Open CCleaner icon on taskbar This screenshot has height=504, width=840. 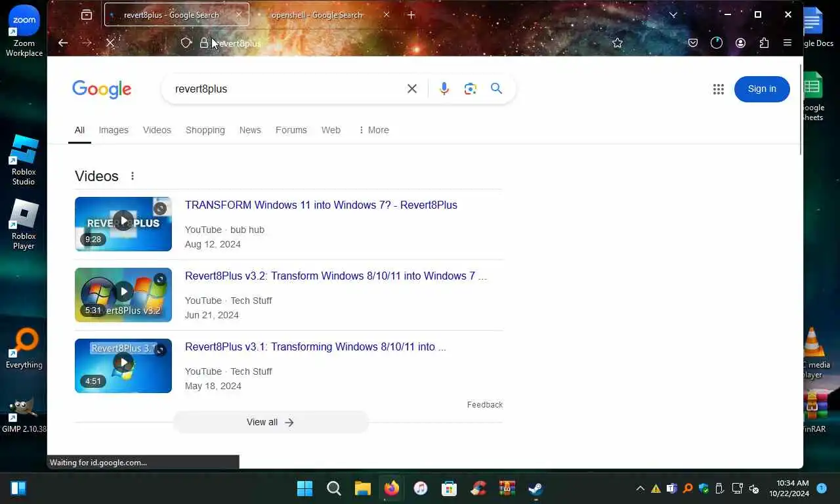pyautogui.click(x=478, y=488)
